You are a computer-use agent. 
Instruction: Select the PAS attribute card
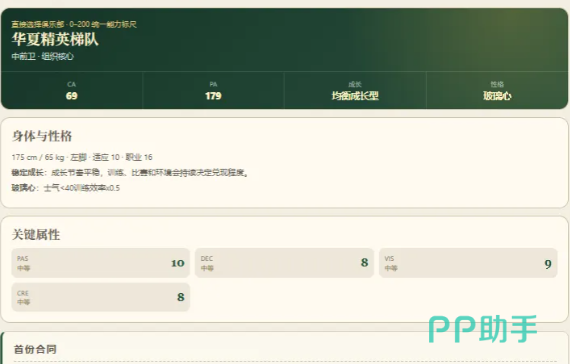(x=101, y=263)
